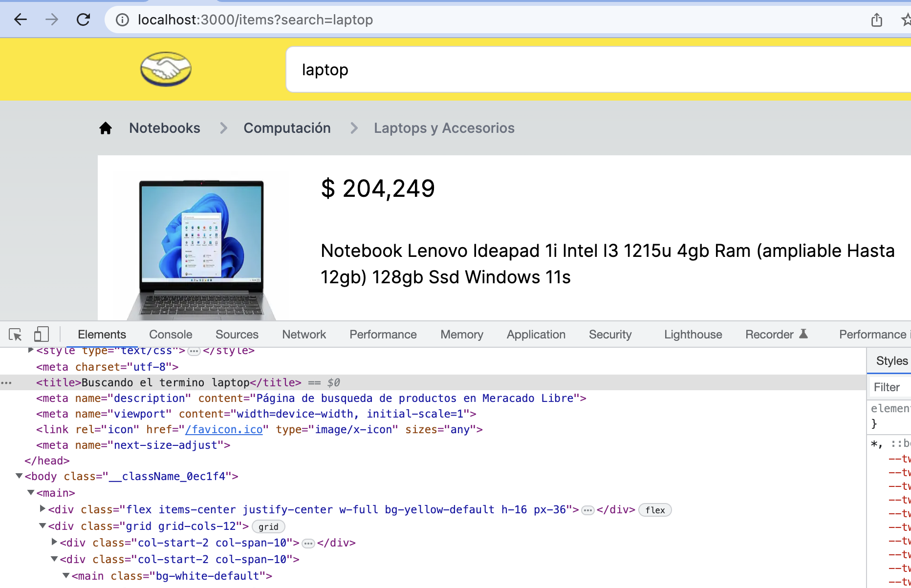Expand collapsed style tag ellipsis
The width and height of the screenshot is (911, 588).
194,351
